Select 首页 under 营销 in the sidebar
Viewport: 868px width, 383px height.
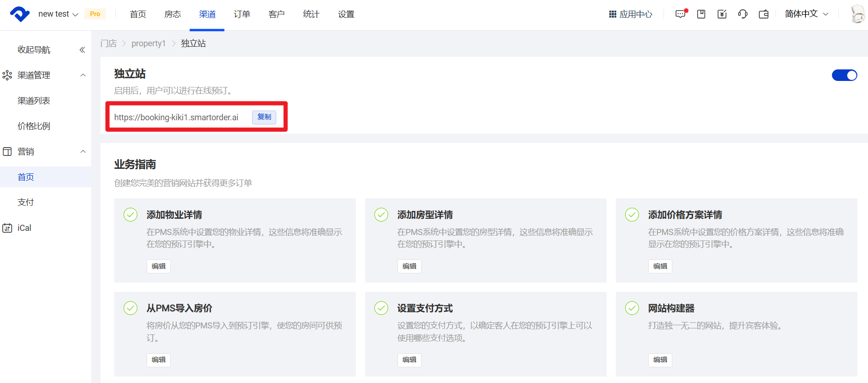point(45,177)
